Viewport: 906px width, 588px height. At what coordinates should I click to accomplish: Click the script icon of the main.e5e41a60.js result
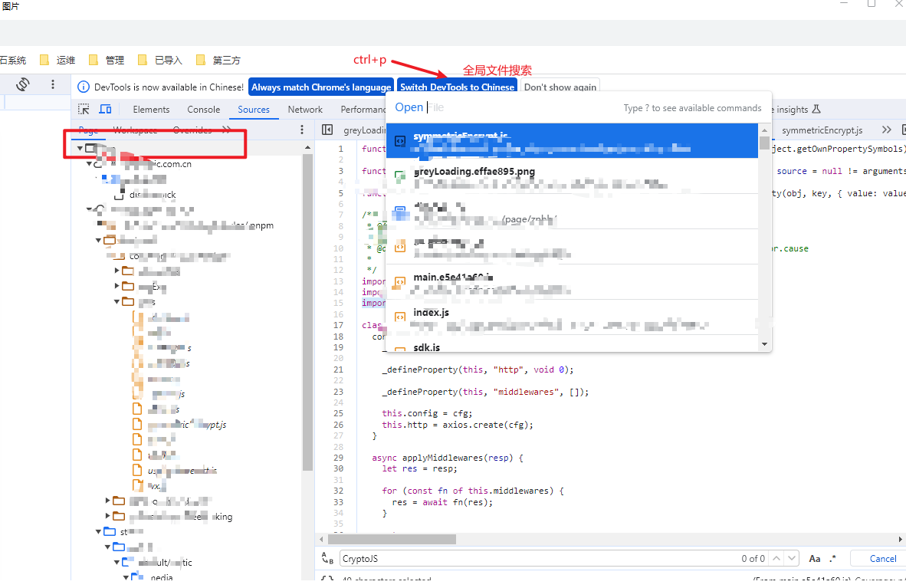point(400,282)
